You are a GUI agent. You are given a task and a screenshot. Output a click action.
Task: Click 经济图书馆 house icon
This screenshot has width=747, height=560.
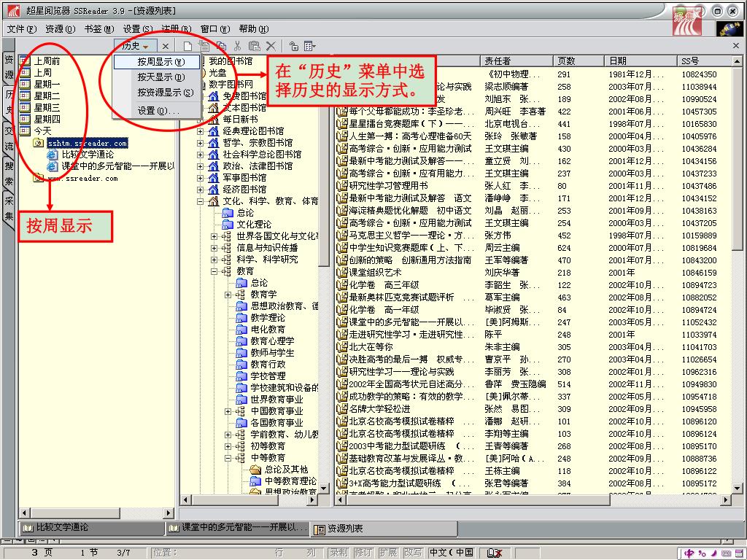tap(214, 189)
